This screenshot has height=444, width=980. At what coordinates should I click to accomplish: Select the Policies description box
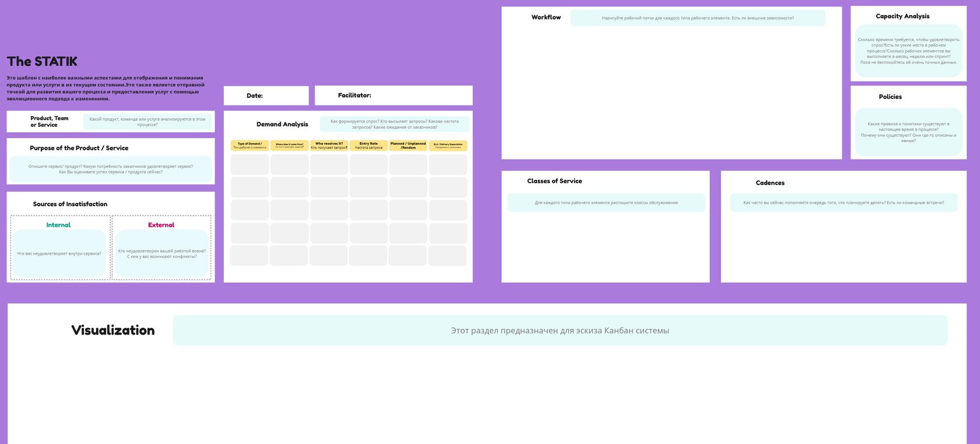point(908,132)
